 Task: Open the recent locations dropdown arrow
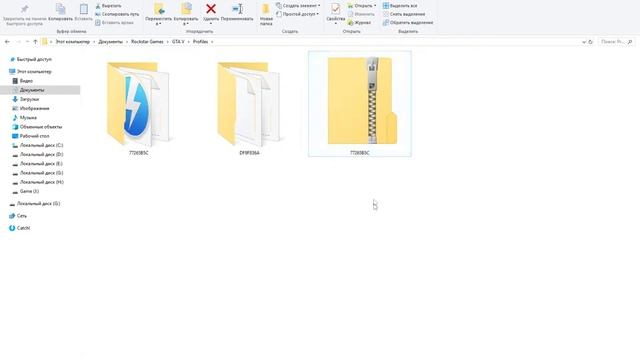click(27, 42)
